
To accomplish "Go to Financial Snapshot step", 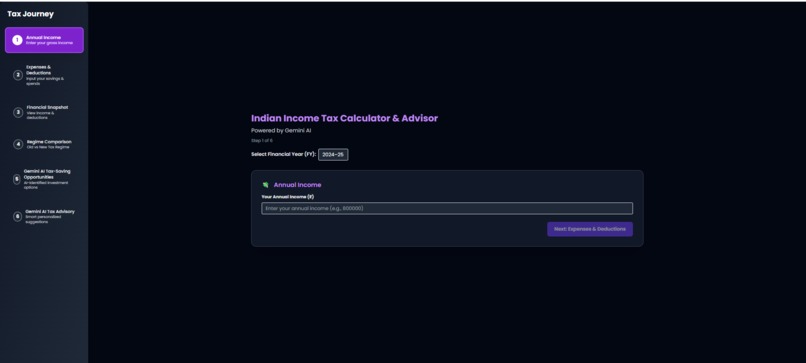I will (44, 112).
